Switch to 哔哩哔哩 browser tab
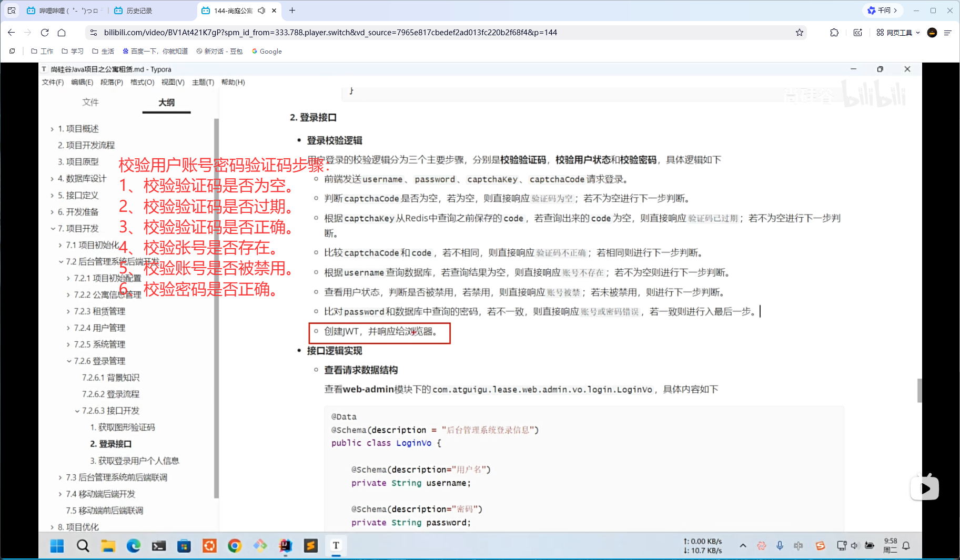960x560 pixels. (64, 11)
